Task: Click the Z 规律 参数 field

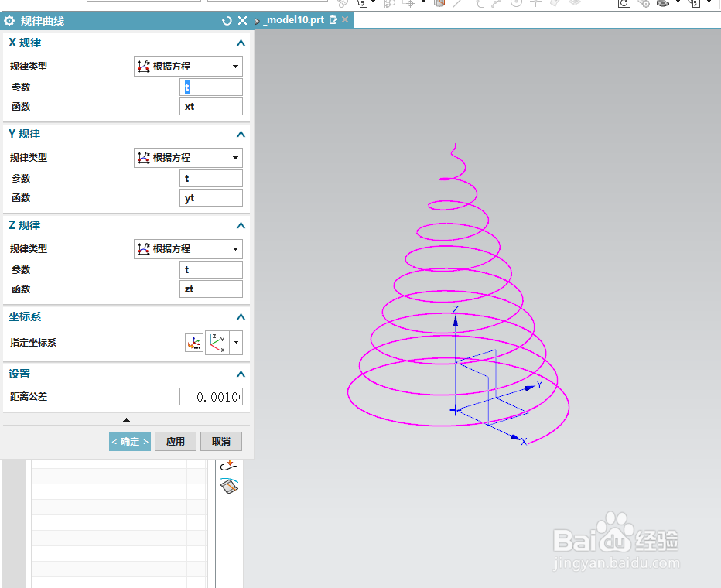Action: click(210, 269)
